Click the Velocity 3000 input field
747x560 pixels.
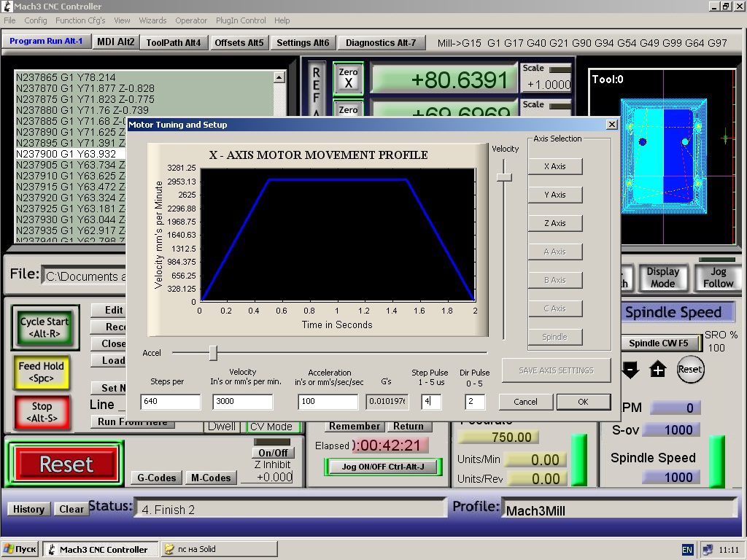(243, 402)
